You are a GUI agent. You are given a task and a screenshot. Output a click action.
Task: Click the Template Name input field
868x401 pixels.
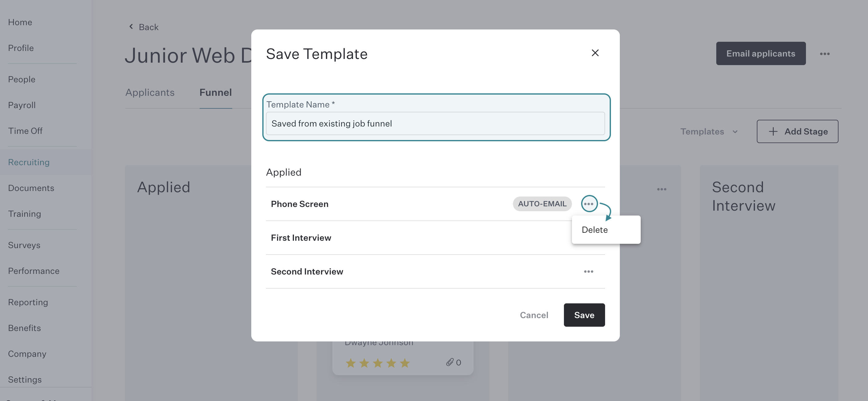pos(435,123)
